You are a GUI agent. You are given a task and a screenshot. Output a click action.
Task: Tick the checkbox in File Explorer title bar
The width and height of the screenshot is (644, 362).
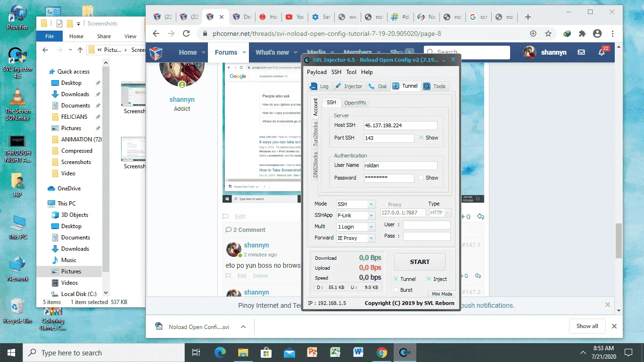[59, 23]
